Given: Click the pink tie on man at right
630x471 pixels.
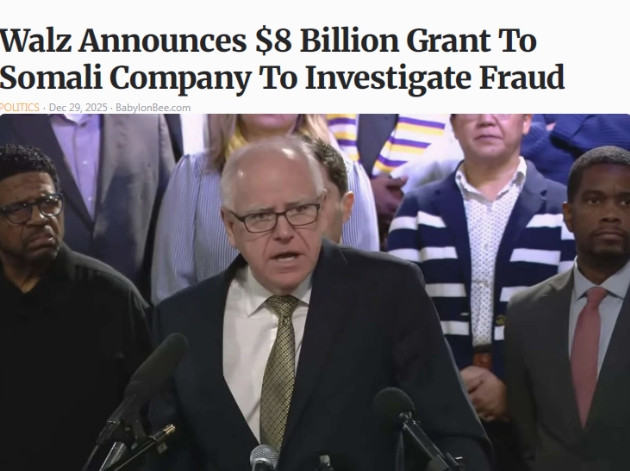Looking at the screenshot, I should pos(586,354).
